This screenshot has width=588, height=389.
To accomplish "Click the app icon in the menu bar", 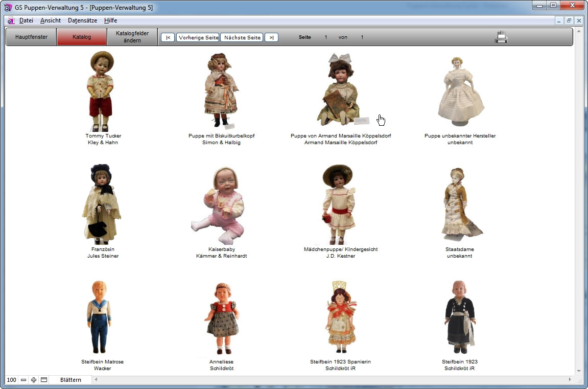I will point(11,20).
